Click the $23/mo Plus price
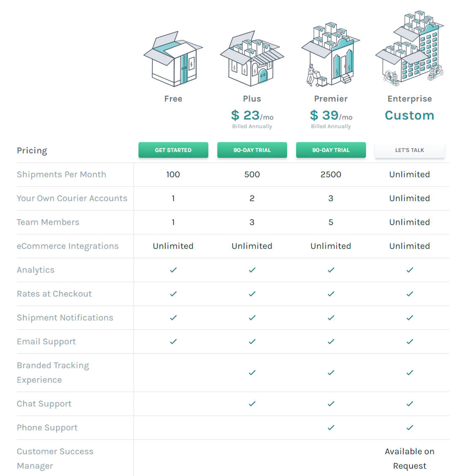Viewport: 468px width, 476px height. [252, 115]
